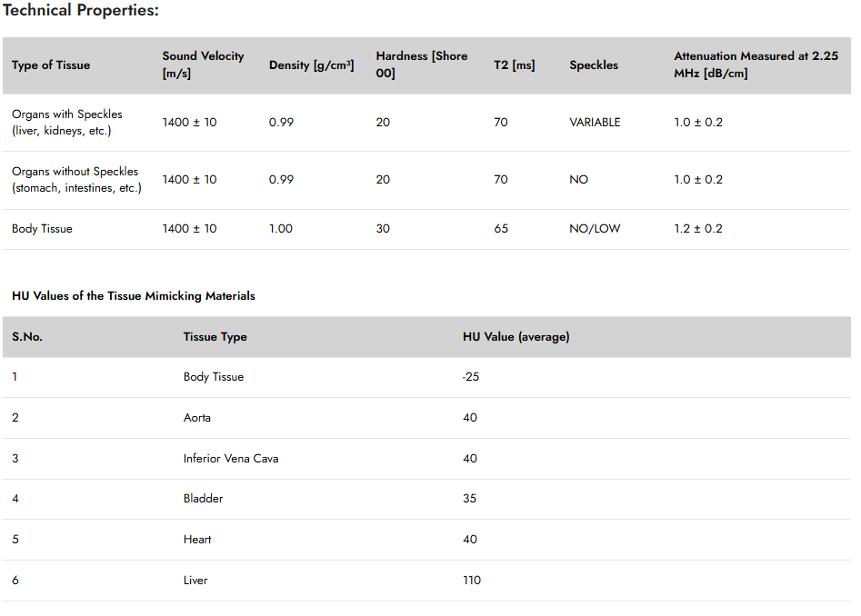Click the Body Tissue HU value -25

click(471, 377)
